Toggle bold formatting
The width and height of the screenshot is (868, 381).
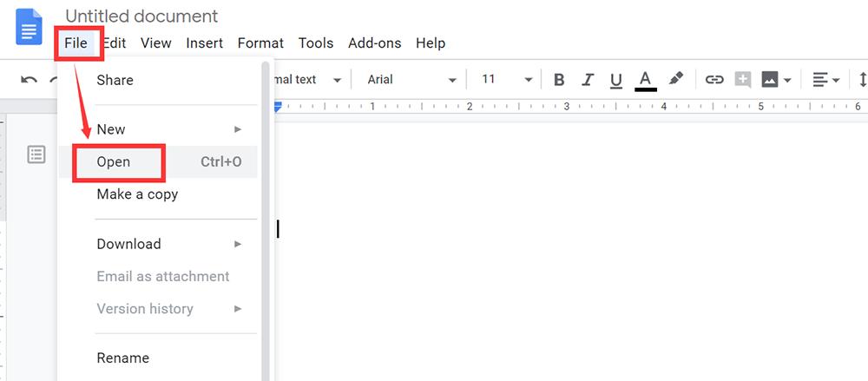coord(559,80)
